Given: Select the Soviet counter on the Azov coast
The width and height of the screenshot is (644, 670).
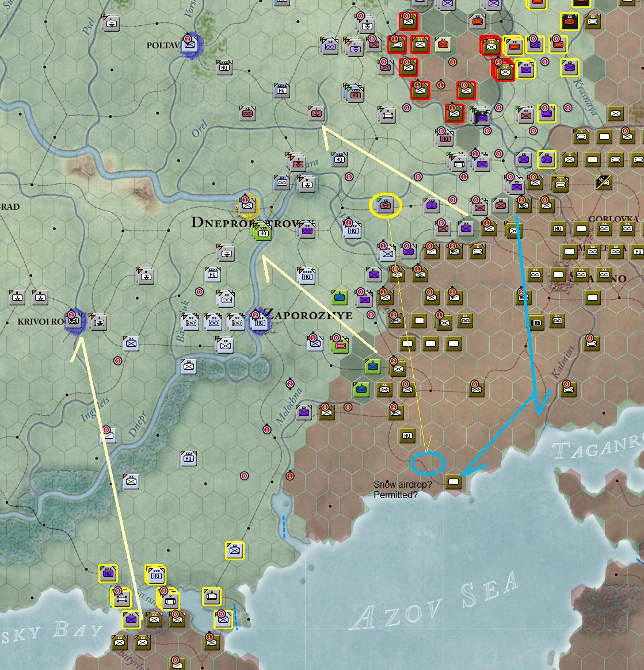Looking at the screenshot, I should [x=454, y=481].
